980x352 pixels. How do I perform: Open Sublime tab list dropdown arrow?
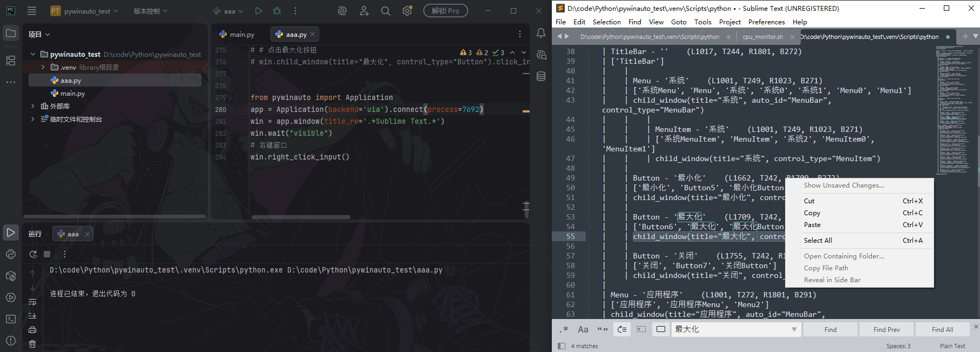coord(975,36)
